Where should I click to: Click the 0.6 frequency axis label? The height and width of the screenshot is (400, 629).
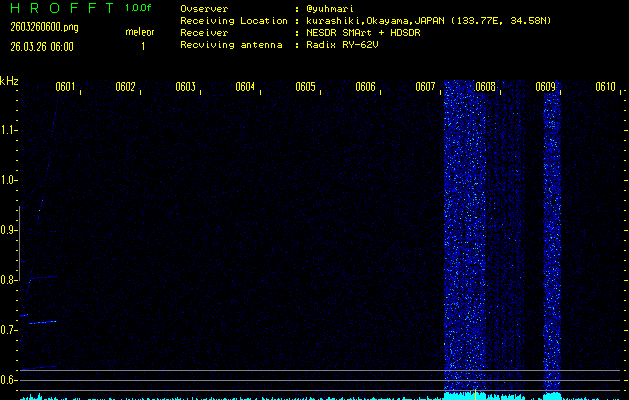(9, 380)
